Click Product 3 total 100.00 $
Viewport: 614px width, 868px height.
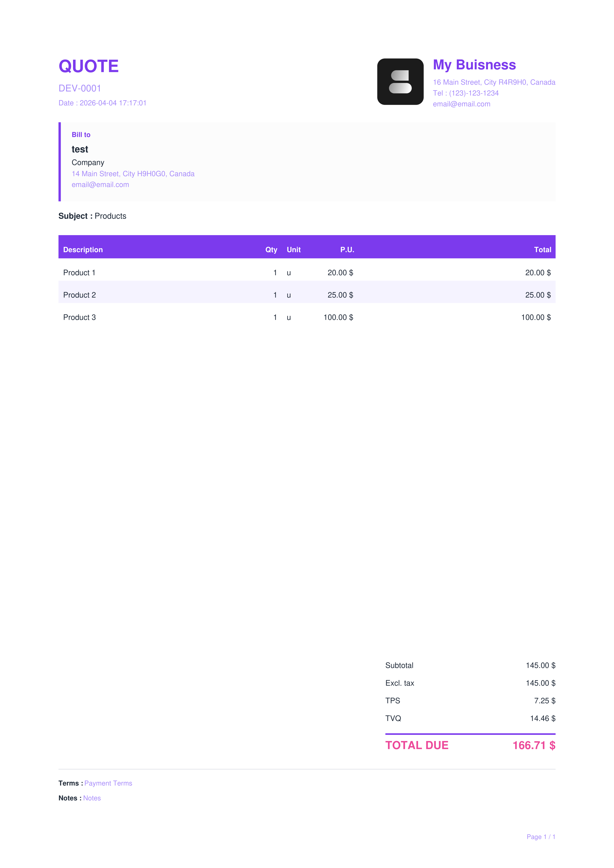click(x=536, y=317)
